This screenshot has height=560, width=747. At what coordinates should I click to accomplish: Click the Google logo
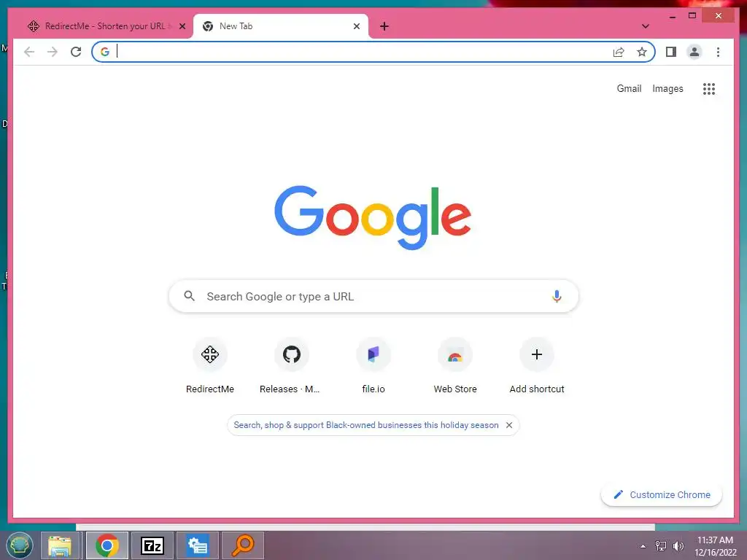coord(373,217)
